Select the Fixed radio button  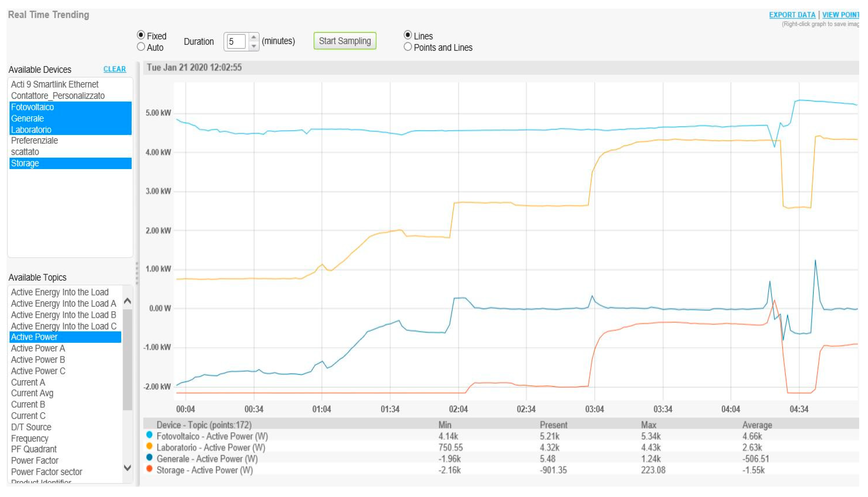[x=141, y=35]
